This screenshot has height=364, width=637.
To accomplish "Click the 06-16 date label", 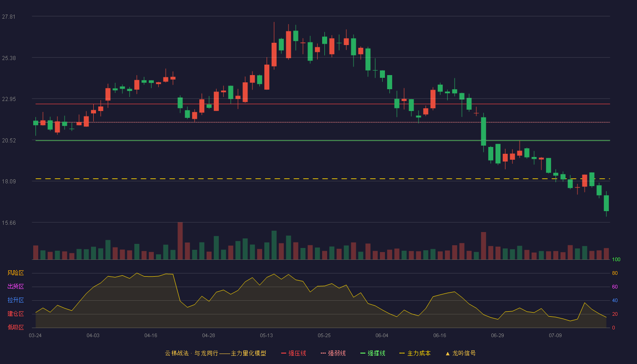I will tap(440, 335).
